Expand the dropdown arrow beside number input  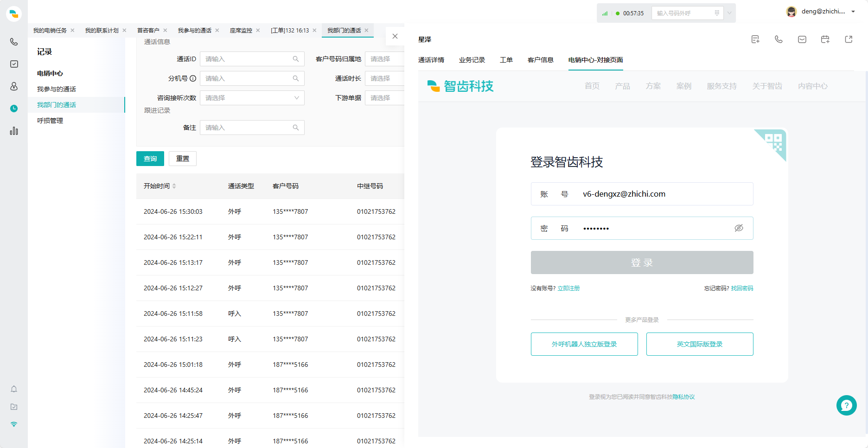click(x=729, y=13)
